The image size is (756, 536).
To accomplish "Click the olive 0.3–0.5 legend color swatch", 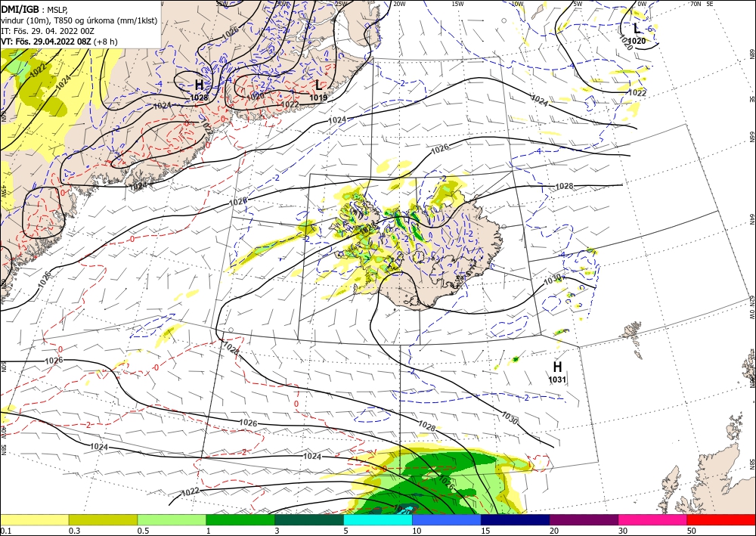I will pyautogui.click(x=103, y=519).
